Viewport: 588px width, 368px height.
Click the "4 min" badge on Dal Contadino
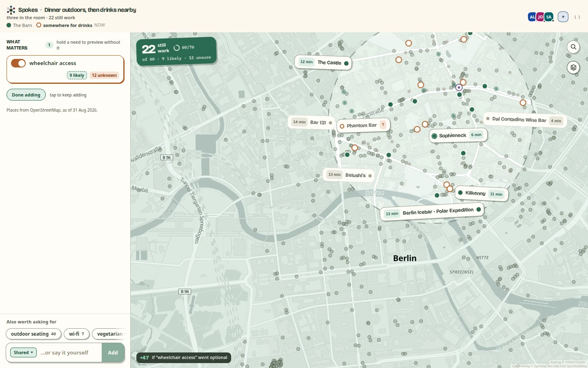556,121
